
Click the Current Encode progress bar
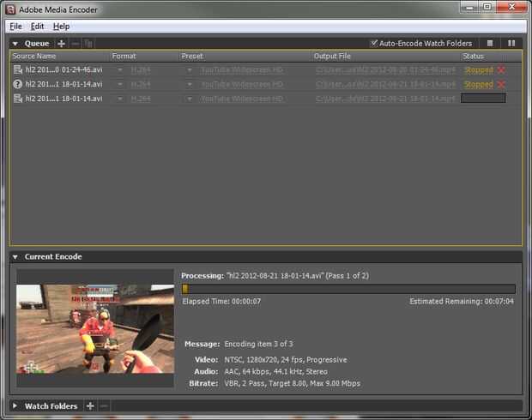pyautogui.click(x=348, y=289)
